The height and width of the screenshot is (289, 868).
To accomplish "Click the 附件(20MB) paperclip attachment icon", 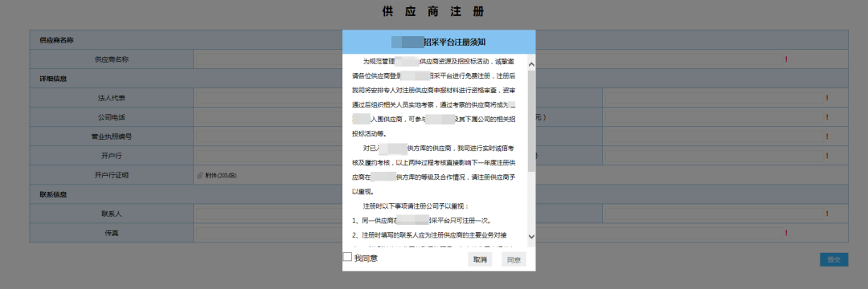I will 200,176.
